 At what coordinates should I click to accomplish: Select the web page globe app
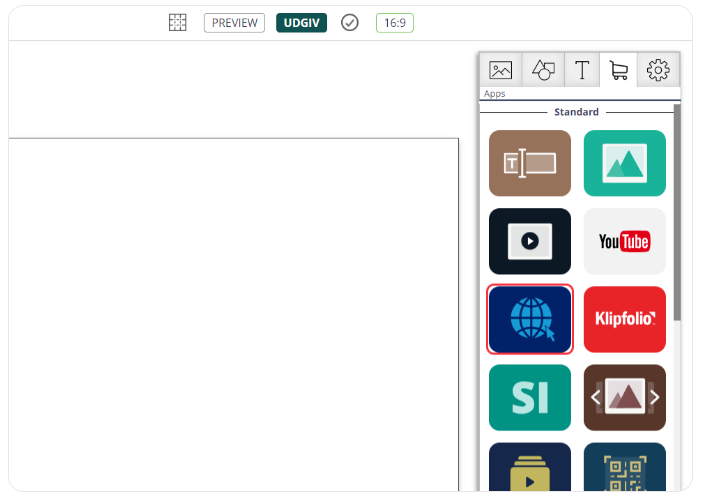pyautogui.click(x=530, y=319)
